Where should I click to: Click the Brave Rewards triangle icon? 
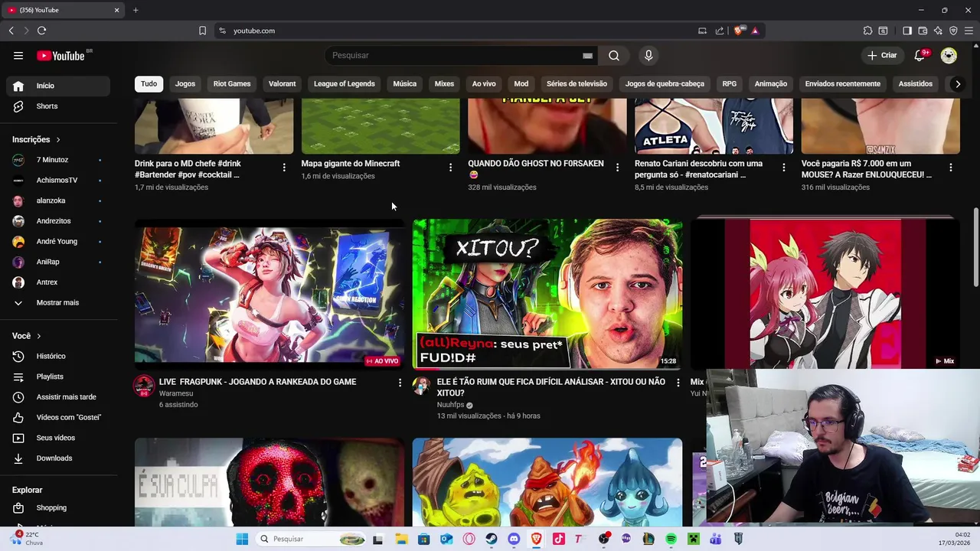click(755, 31)
